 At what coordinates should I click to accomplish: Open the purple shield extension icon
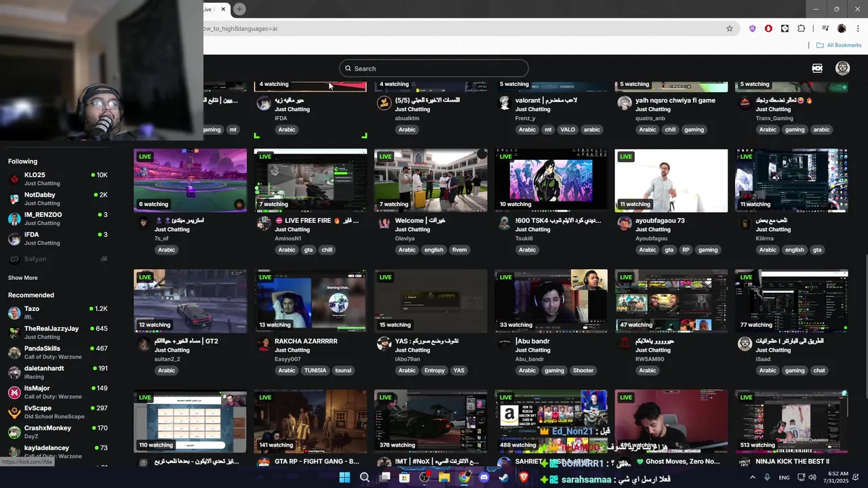click(752, 28)
